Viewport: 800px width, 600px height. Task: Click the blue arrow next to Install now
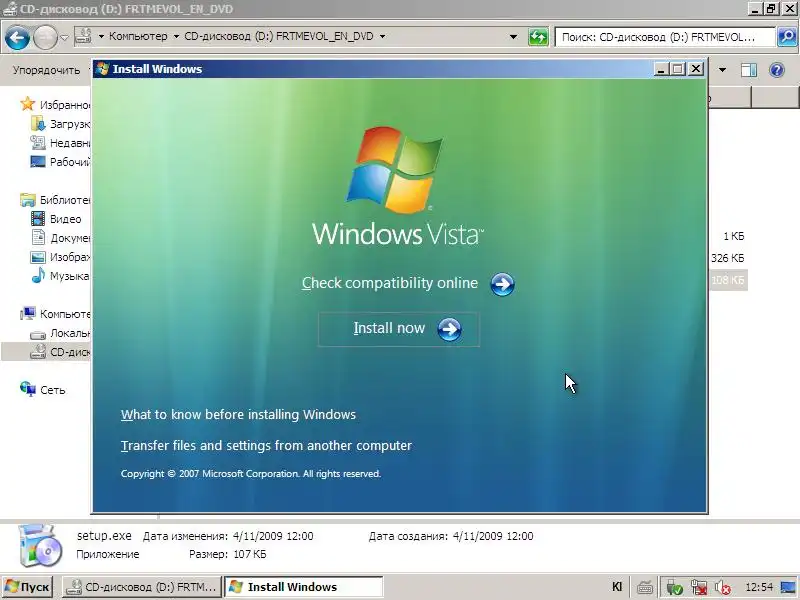point(449,330)
